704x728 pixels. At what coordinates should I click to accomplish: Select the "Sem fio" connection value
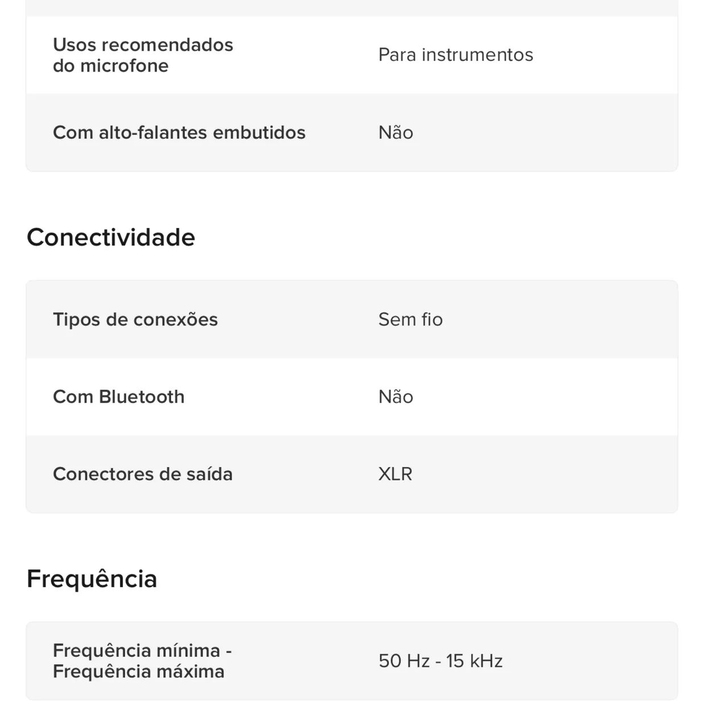click(411, 319)
